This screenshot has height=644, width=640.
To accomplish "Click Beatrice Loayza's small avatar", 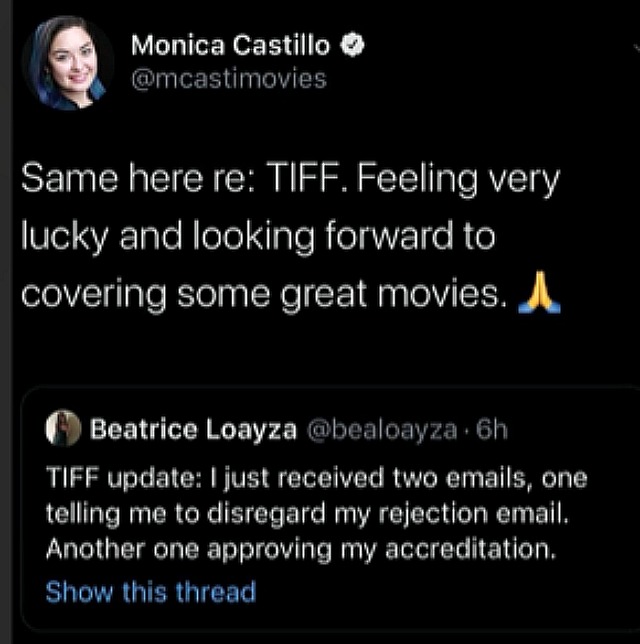I will 63,429.
